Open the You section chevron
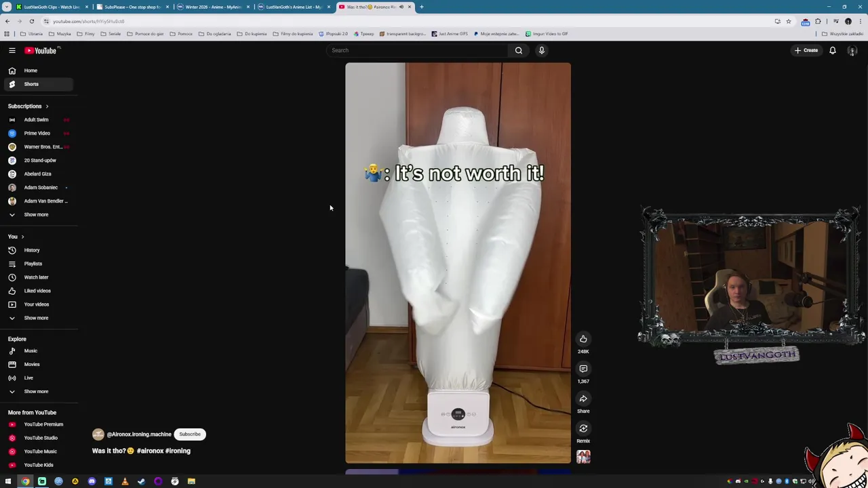The width and height of the screenshot is (868, 488). click(x=22, y=237)
